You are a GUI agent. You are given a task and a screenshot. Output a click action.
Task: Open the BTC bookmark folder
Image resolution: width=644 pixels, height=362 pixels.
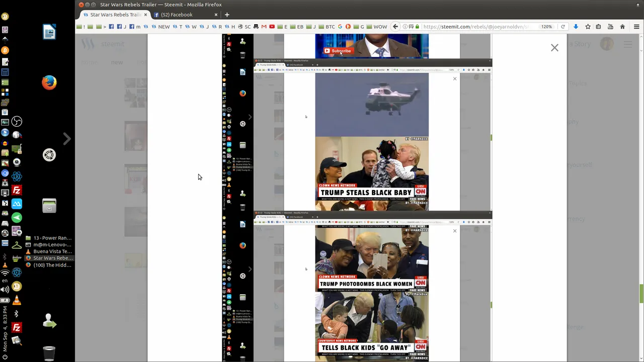(327, 27)
